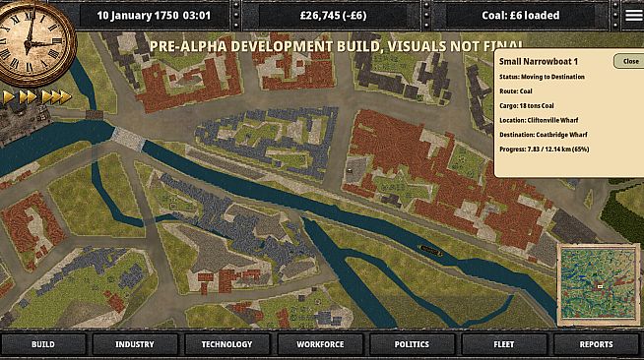Screen dimensions: 644x360
Task: Open the Workforce menu
Action: [320, 344]
